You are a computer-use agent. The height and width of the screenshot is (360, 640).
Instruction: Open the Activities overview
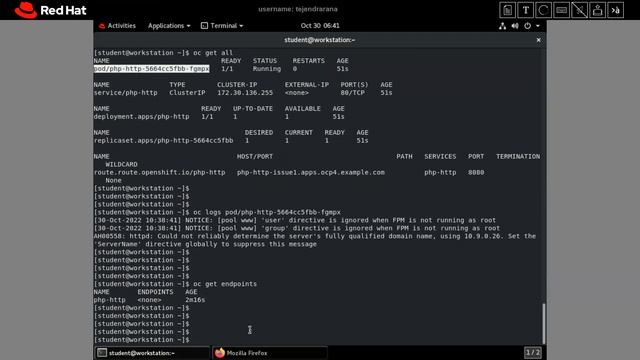(117, 26)
